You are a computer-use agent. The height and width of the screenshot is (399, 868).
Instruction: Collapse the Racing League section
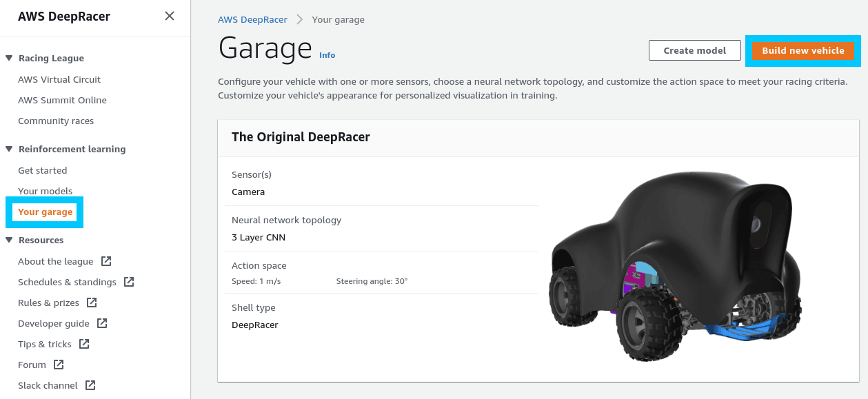click(x=9, y=59)
